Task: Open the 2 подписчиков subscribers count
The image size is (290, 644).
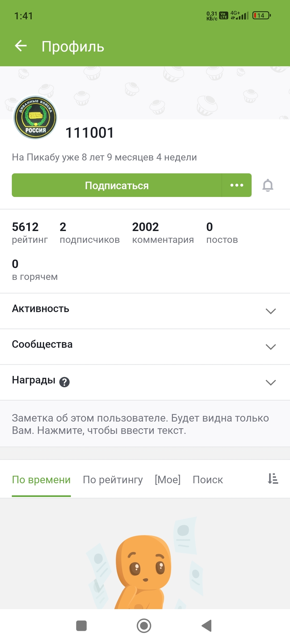Action: click(90, 233)
